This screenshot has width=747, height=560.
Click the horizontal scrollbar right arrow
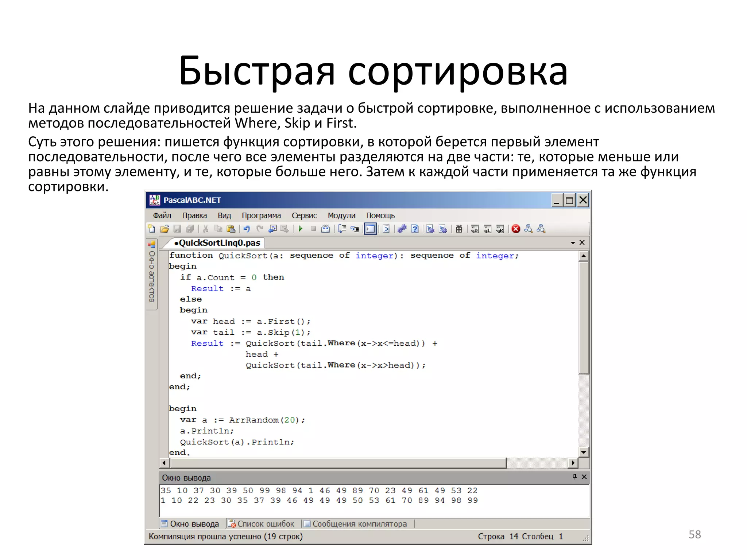pyautogui.click(x=573, y=463)
